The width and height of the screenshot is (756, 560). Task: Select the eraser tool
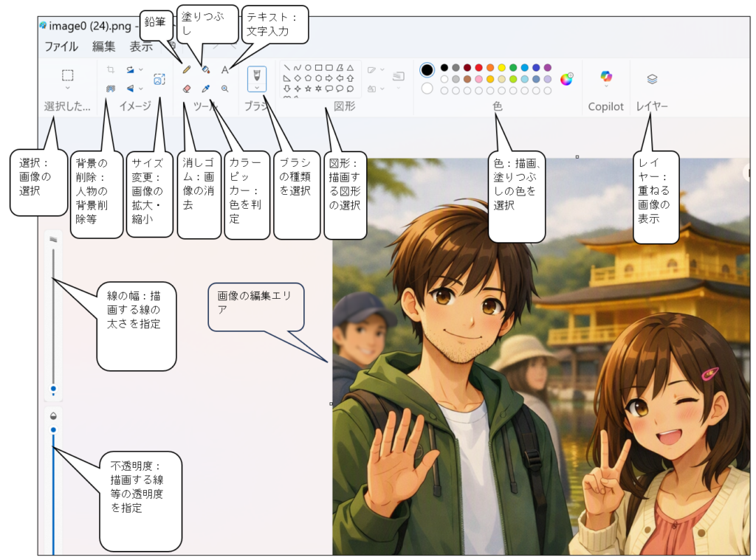click(187, 89)
